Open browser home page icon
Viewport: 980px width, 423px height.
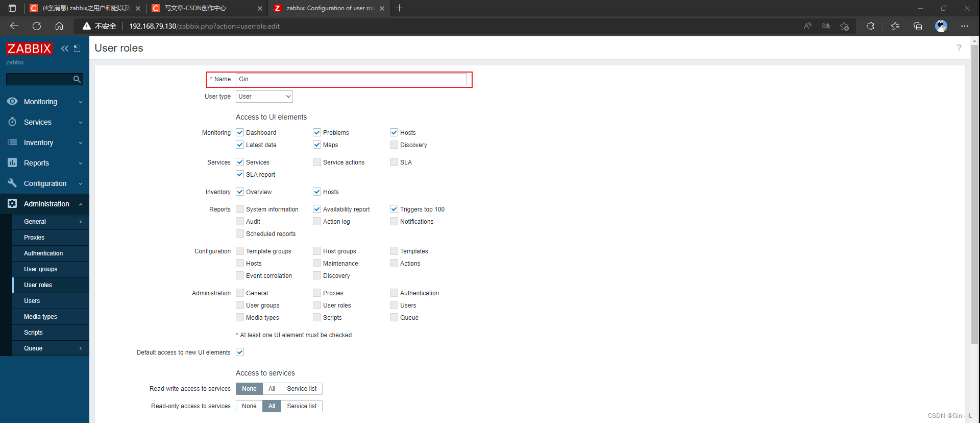click(59, 26)
